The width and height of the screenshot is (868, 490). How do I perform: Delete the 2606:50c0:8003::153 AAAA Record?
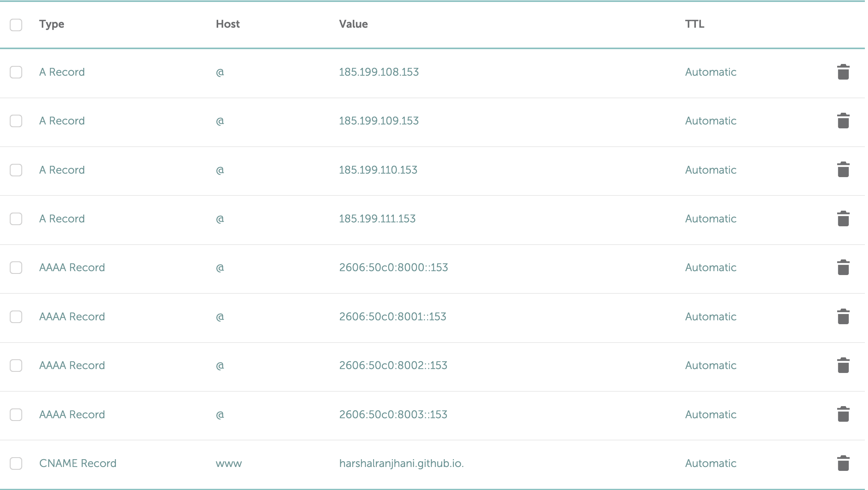pos(843,414)
